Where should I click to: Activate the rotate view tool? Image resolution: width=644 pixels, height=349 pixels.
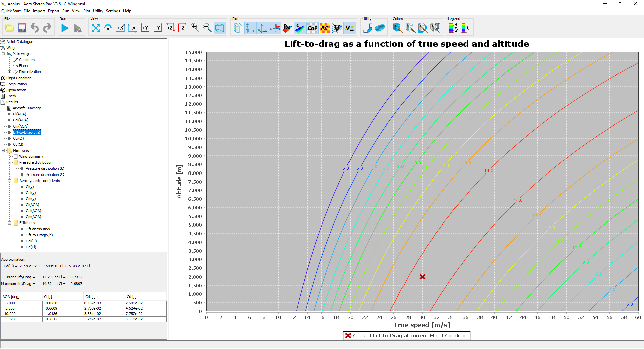click(108, 28)
